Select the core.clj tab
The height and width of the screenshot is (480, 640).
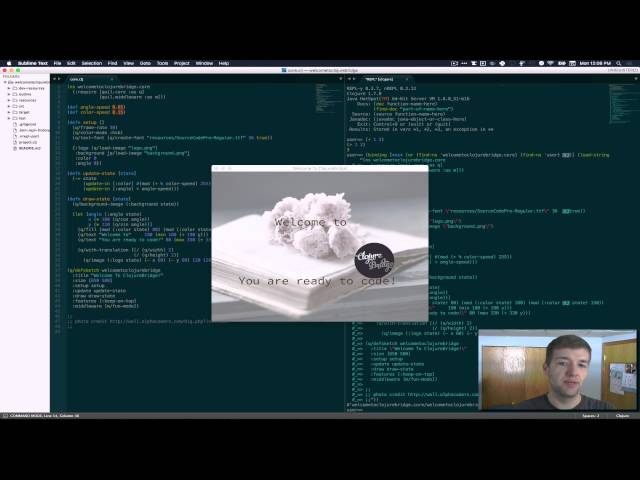[x=90, y=79]
